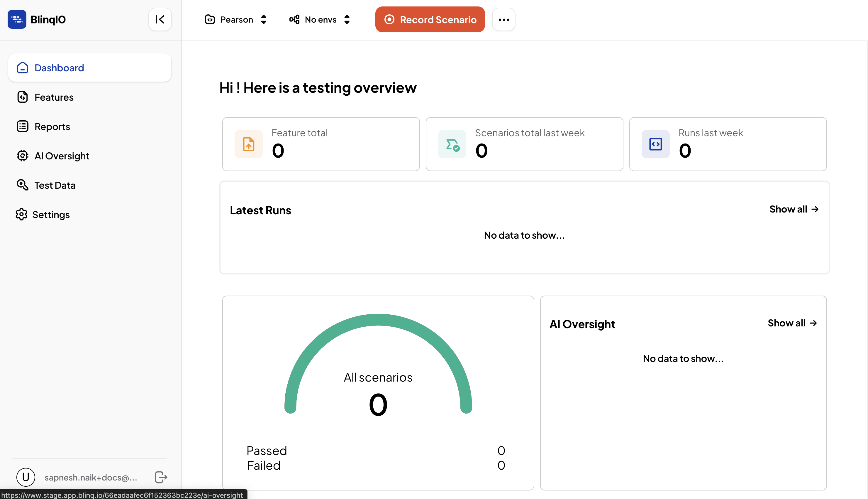
Task: Select the Scenarios total last week card
Action: [x=524, y=144]
